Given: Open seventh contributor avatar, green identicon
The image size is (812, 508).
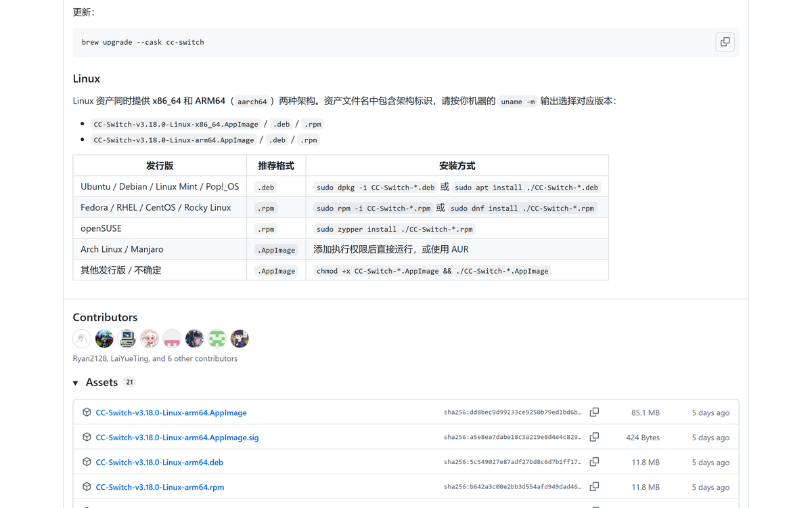Looking at the screenshot, I should [217, 339].
